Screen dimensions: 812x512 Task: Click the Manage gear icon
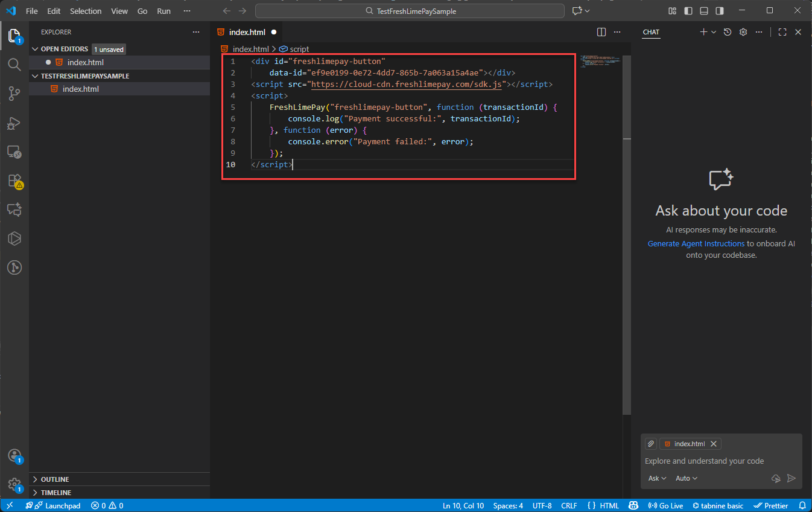tap(14, 484)
